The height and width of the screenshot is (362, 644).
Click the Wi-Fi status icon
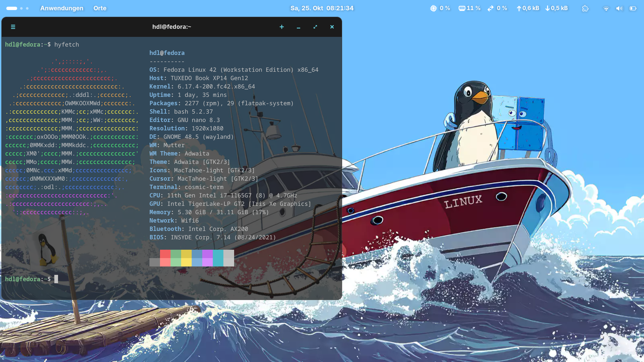[606, 8]
